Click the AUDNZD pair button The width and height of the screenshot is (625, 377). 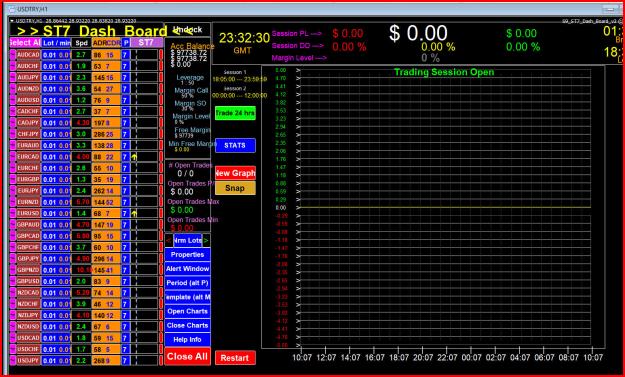click(x=28, y=89)
